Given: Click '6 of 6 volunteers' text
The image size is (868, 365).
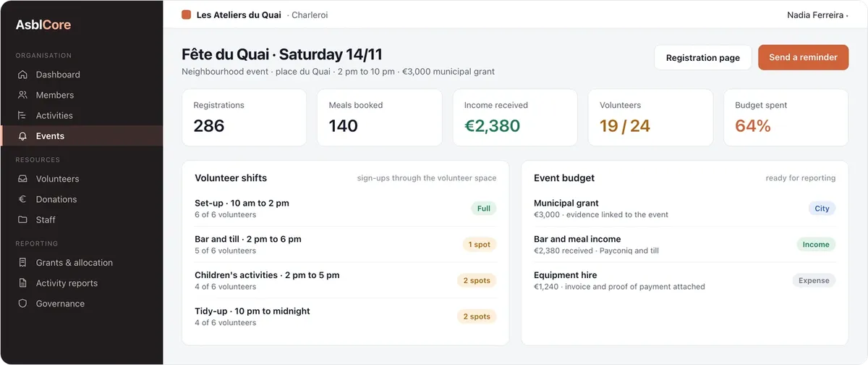Looking at the screenshot, I should [225, 215].
